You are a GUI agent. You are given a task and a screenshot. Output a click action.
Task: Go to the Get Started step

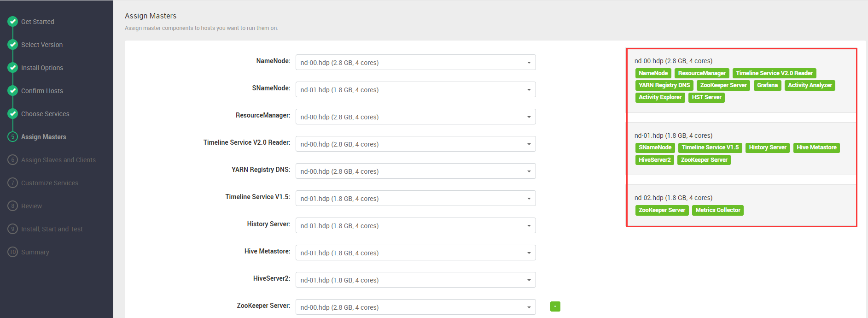(38, 22)
